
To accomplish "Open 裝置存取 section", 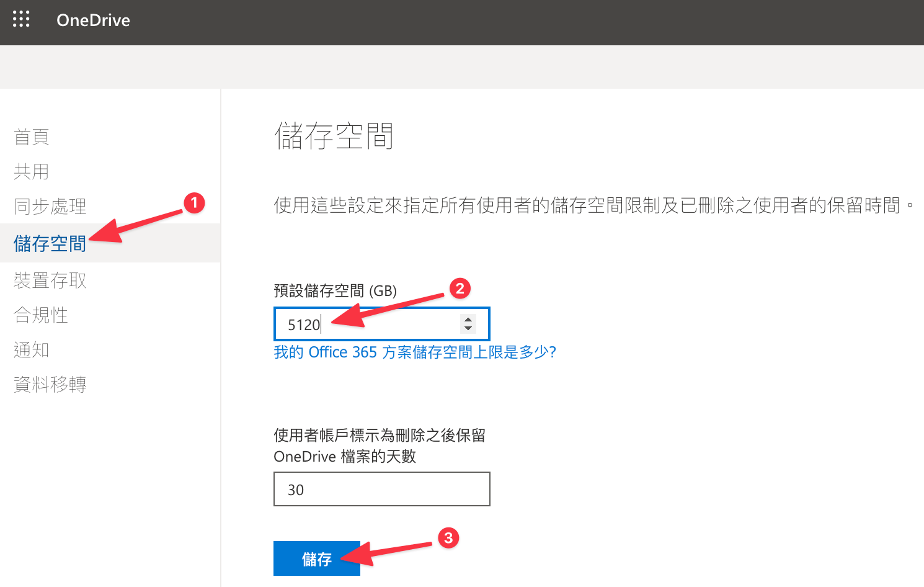I will pyautogui.click(x=50, y=280).
